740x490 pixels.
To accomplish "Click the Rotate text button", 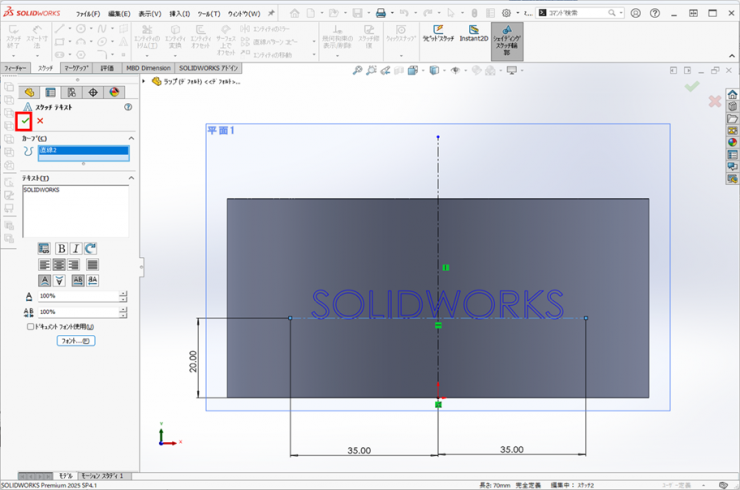I will [91, 248].
